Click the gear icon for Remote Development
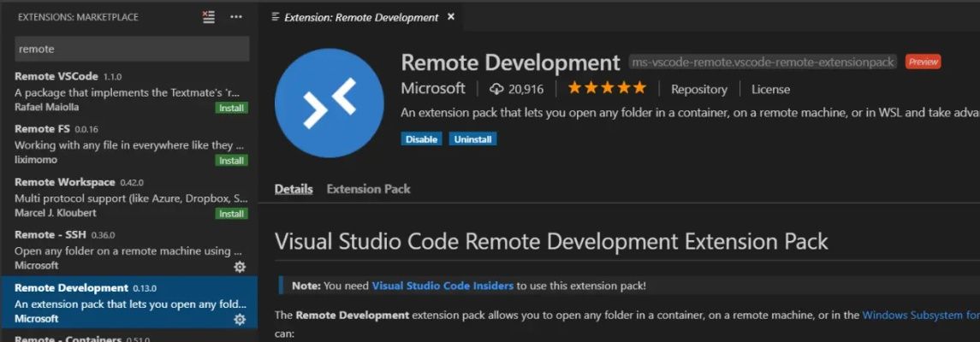 (240, 320)
